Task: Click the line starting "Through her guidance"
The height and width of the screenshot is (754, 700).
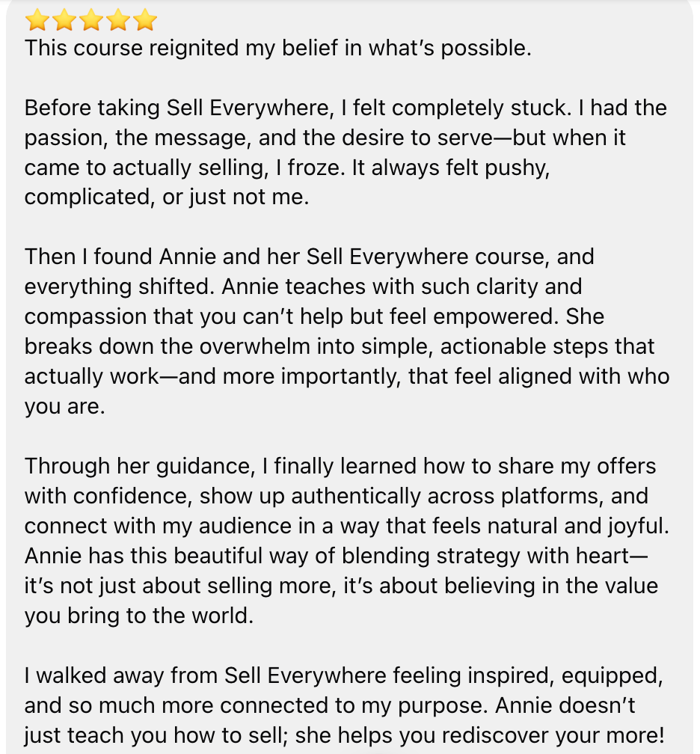Action: [340, 467]
